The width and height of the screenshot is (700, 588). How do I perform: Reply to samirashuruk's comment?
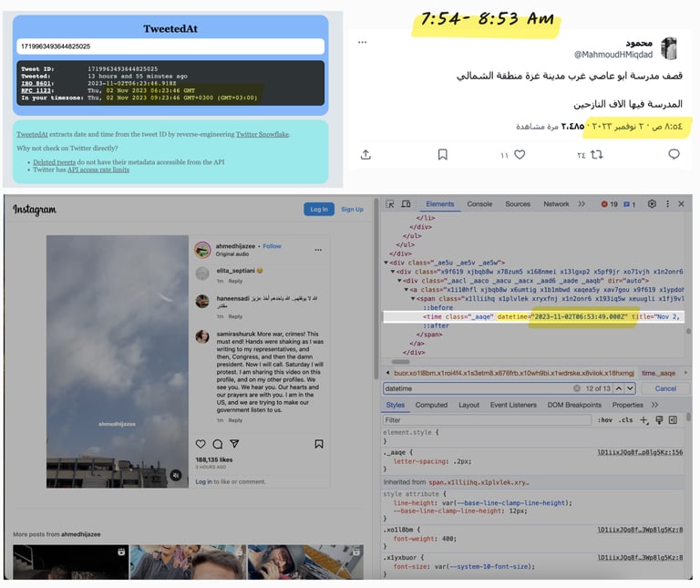235,420
